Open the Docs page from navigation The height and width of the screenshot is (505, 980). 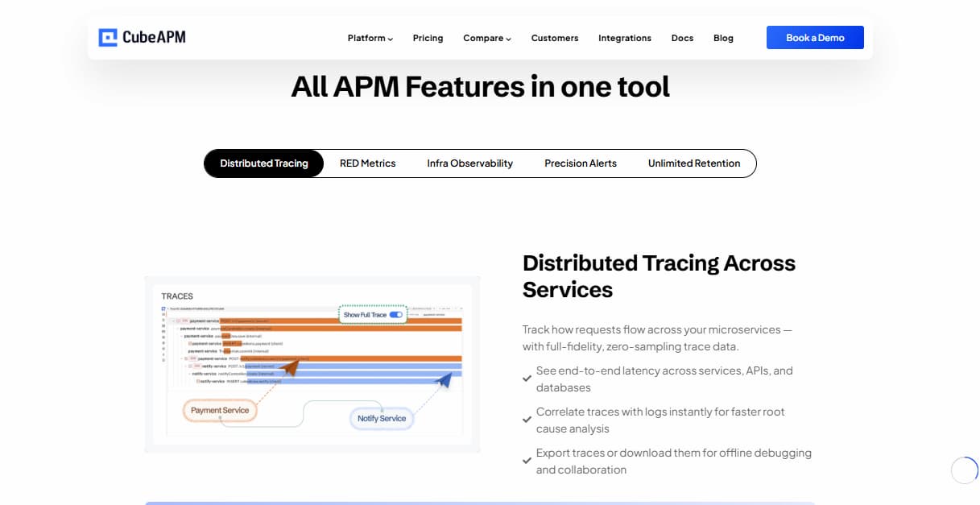[682, 38]
